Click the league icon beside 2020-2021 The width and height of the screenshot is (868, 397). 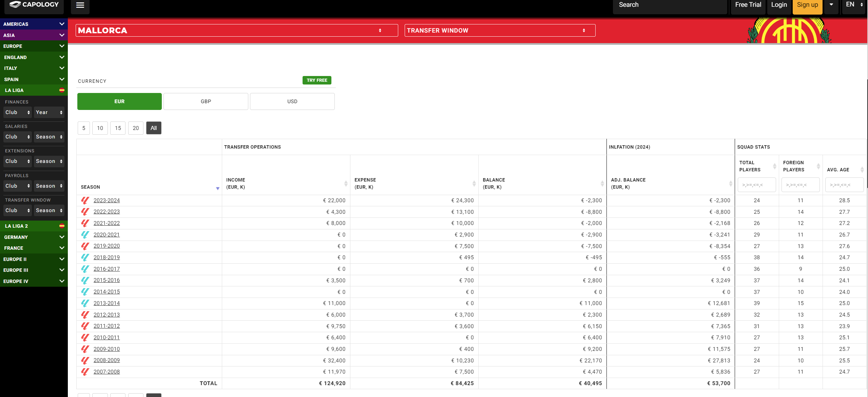click(x=85, y=235)
